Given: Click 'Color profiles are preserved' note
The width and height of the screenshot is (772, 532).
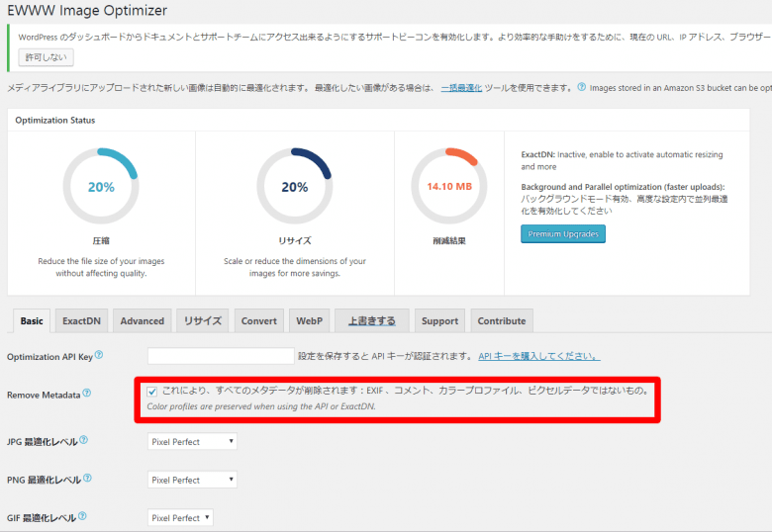Looking at the screenshot, I should (x=261, y=406).
